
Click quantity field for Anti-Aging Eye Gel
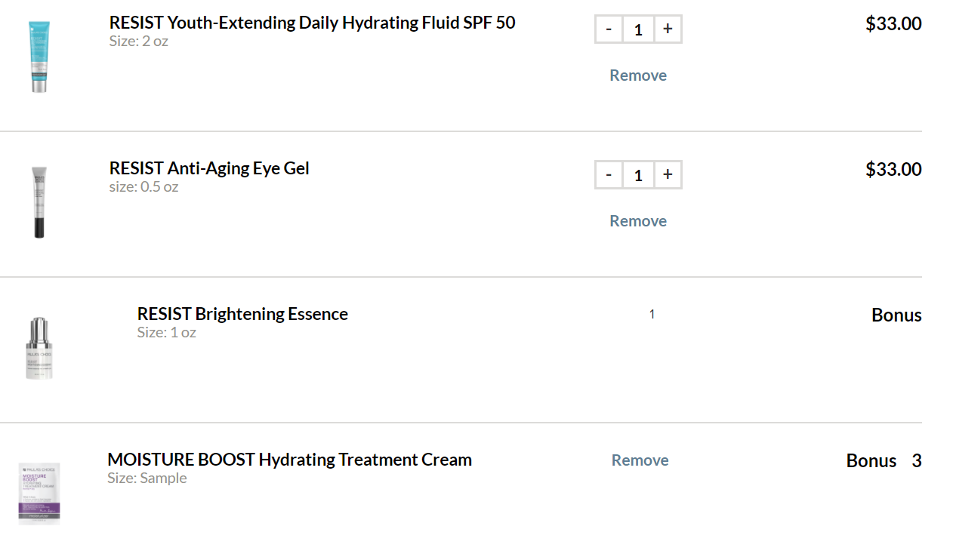[x=638, y=175]
